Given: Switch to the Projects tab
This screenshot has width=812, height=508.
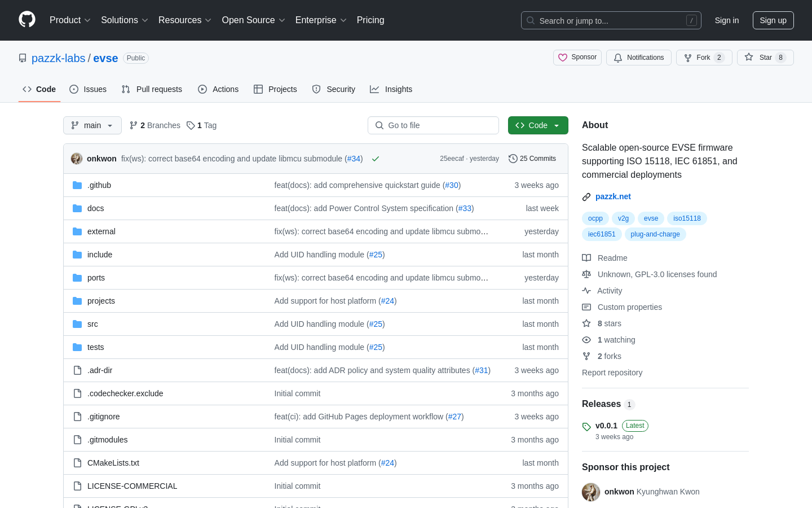Looking at the screenshot, I should tap(275, 89).
